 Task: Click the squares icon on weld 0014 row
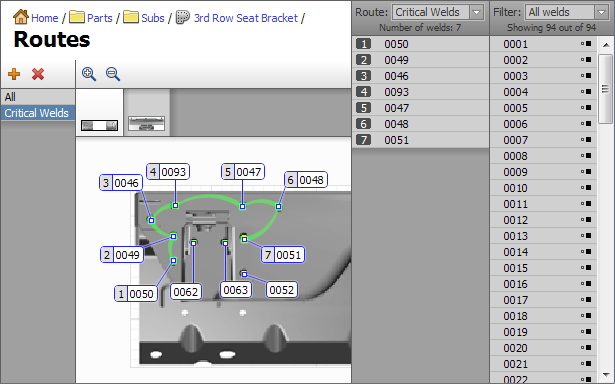click(x=586, y=251)
